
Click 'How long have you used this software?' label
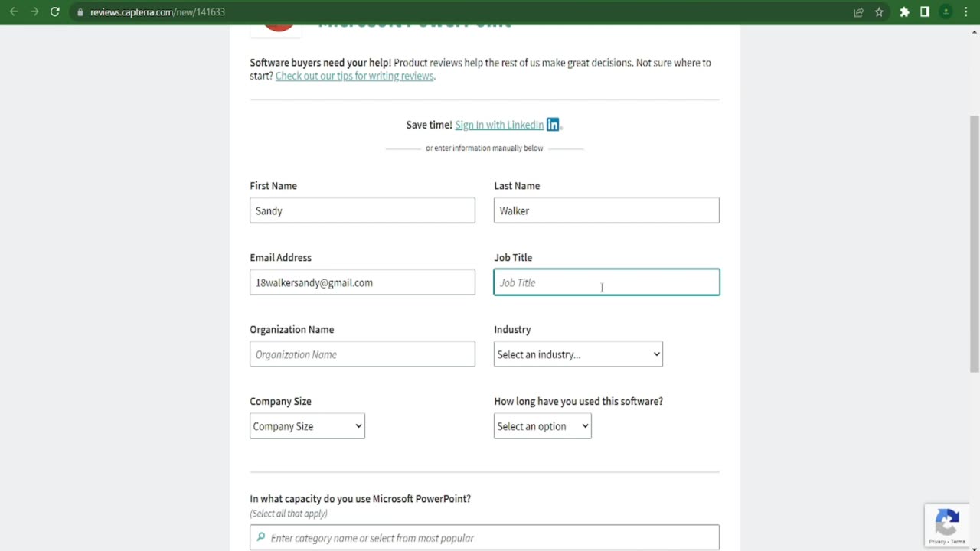578,402
